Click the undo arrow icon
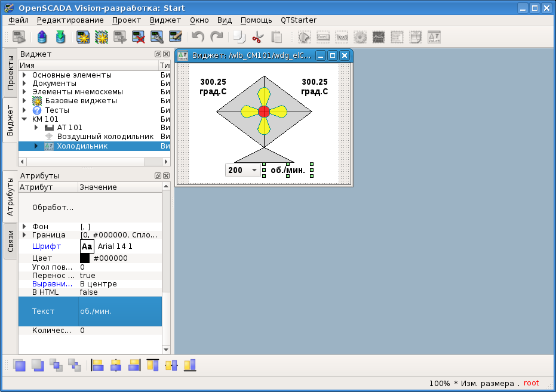 [198, 38]
